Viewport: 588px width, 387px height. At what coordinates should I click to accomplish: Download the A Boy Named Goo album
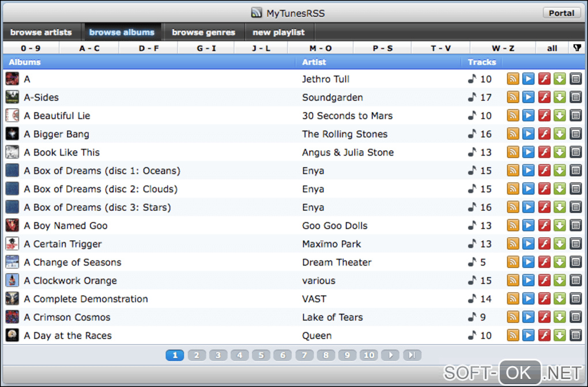(x=560, y=226)
